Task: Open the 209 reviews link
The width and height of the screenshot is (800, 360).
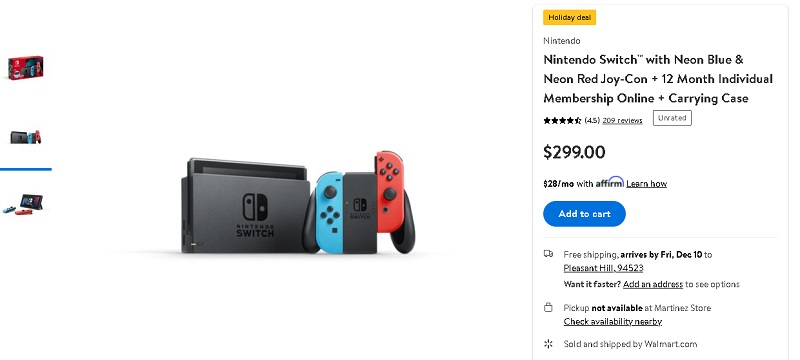Action: [622, 120]
